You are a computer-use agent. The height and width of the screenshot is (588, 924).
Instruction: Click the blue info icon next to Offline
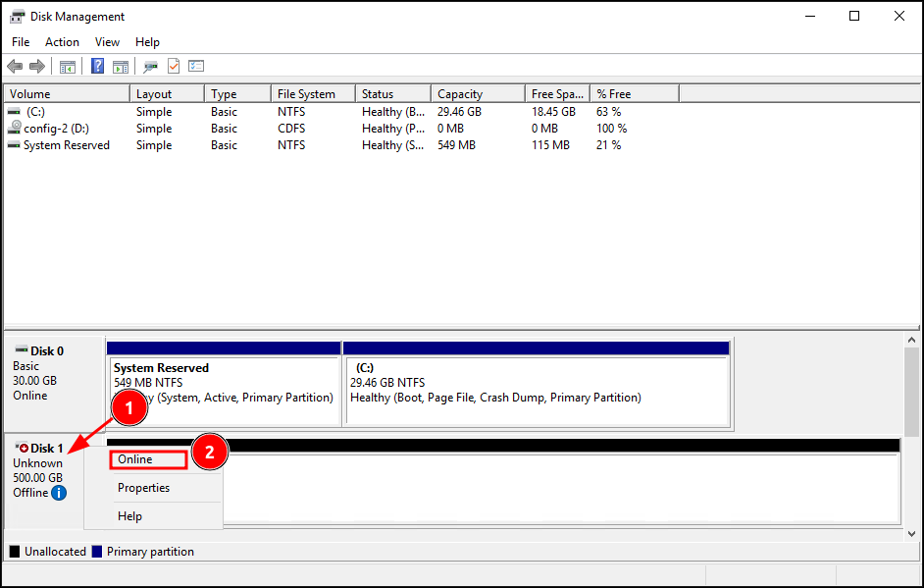click(59, 493)
